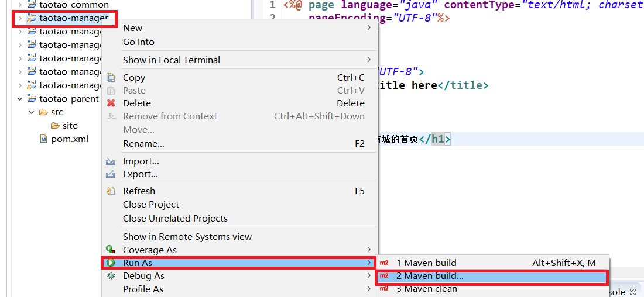Select the taotao-common project label

pyautogui.click(x=74, y=5)
